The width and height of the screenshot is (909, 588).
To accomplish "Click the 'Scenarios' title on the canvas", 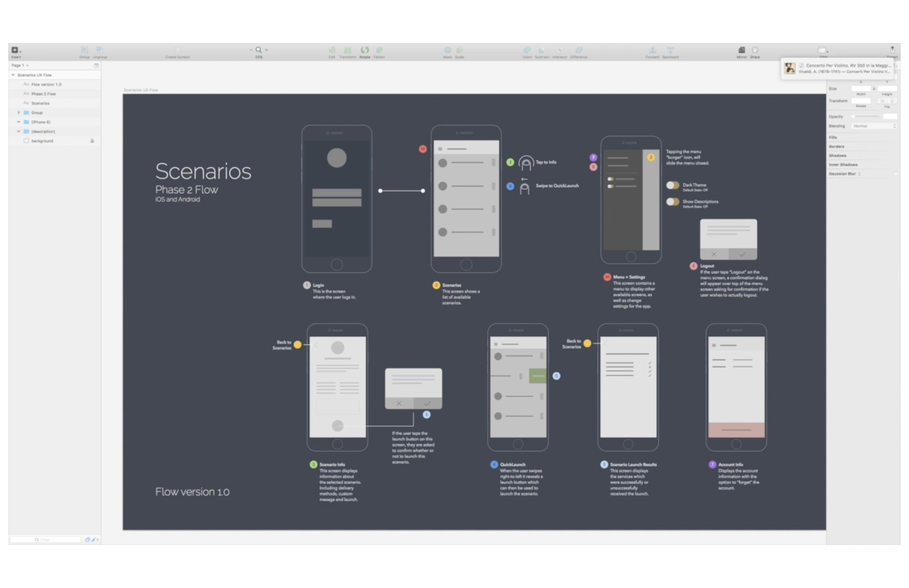I will (x=203, y=171).
